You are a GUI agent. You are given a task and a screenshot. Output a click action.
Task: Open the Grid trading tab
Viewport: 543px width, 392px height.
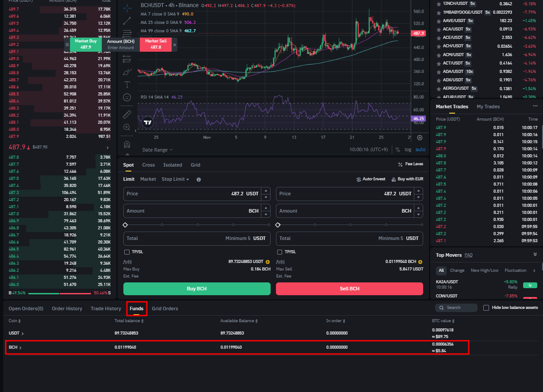pos(195,165)
